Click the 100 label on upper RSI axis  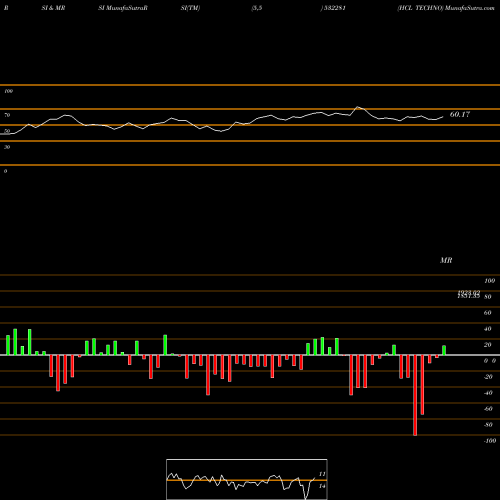point(8,91)
